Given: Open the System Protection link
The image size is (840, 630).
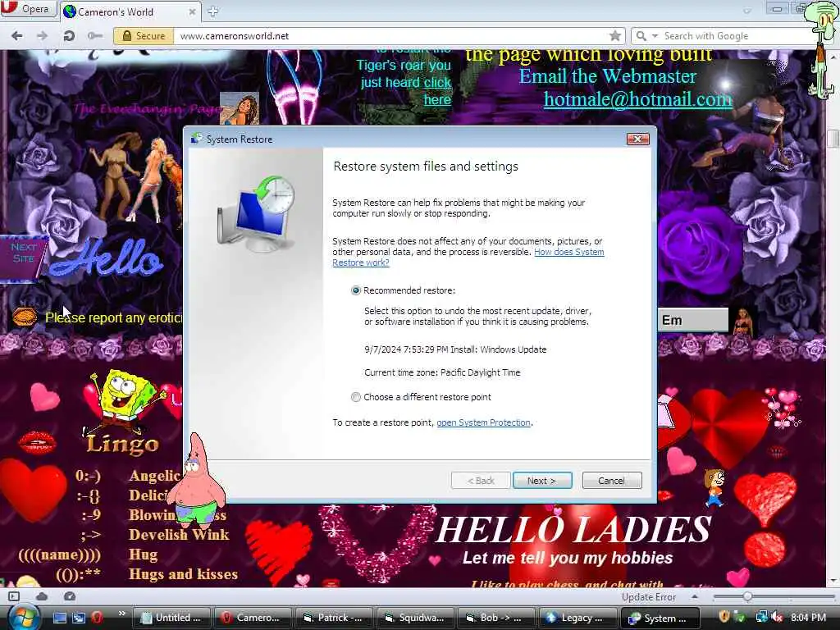Looking at the screenshot, I should (x=483, y=422).
